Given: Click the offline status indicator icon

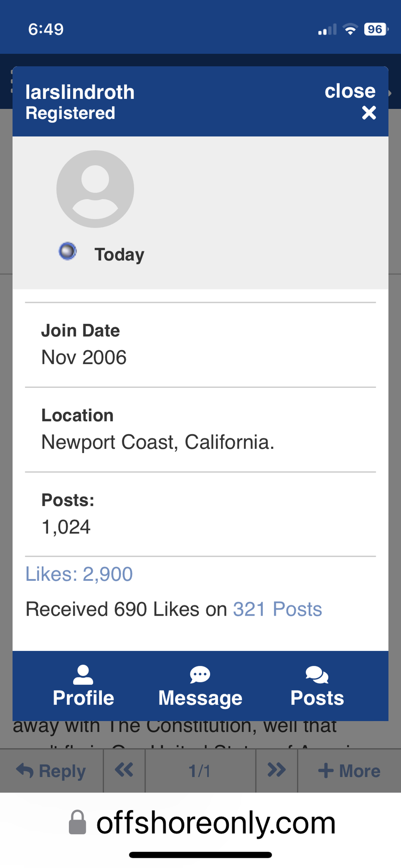Looking at the screenshot, I should coord(68,251).
